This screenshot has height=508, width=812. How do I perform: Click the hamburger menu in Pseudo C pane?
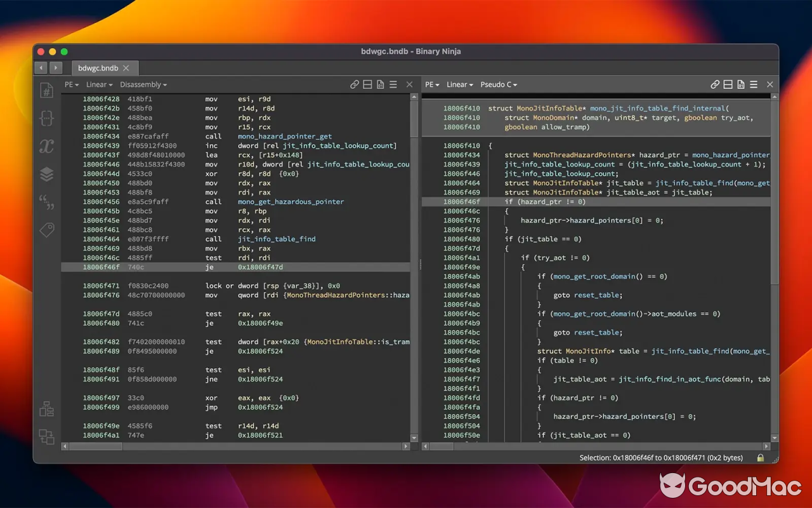(754, 84)
